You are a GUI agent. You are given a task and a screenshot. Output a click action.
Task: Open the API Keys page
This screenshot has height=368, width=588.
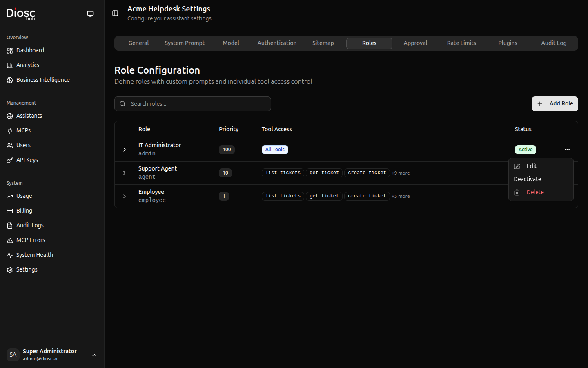point(27,160)
